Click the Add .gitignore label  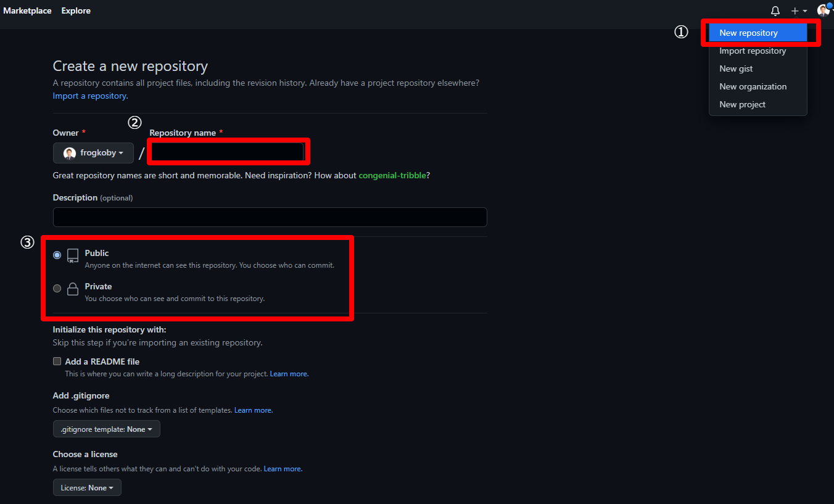(81, 395)
